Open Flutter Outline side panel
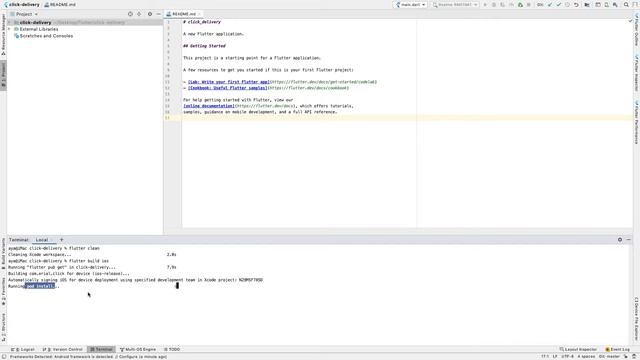This screenshot has width=640, height=360. click(x=636, y=30)
